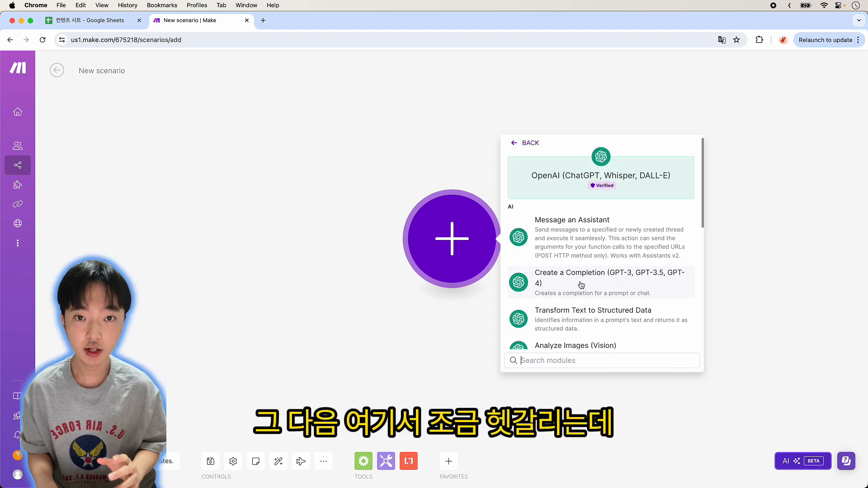This screenshot has width=868, height=488.
Task: Click the Message an Assistant module icon
Action: [518, 237]
